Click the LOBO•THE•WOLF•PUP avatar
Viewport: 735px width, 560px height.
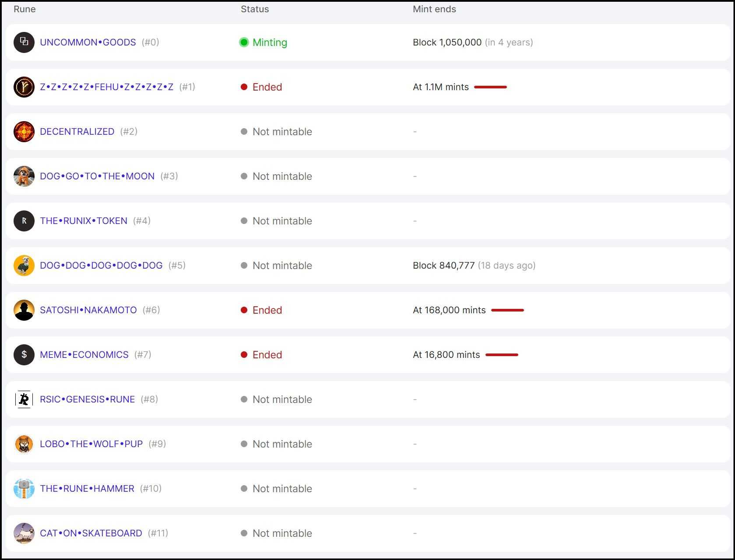24,444
